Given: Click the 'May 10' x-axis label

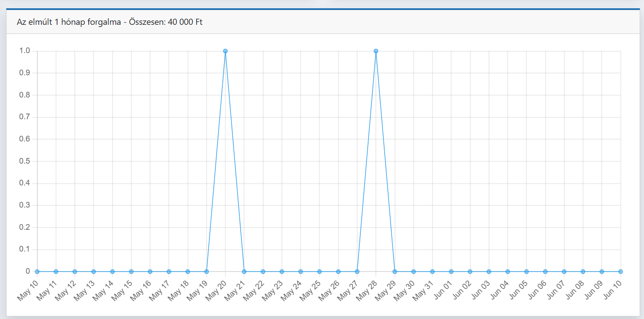Looking at the screenshot, I should coord(29,289).
